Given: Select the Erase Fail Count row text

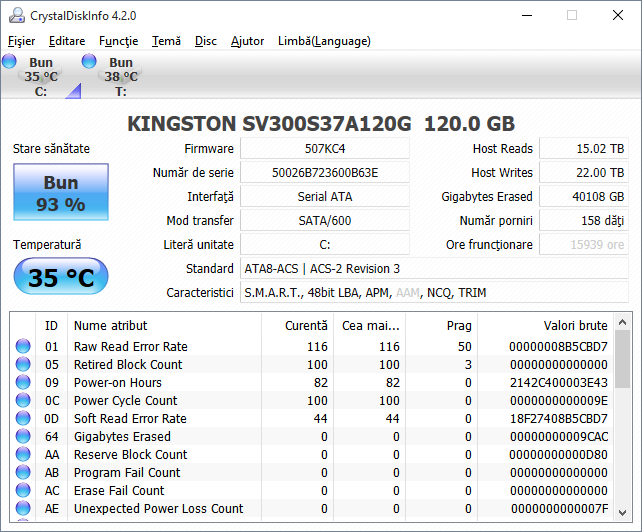Looking at the screenshot, I should click(x=119, y=491).
